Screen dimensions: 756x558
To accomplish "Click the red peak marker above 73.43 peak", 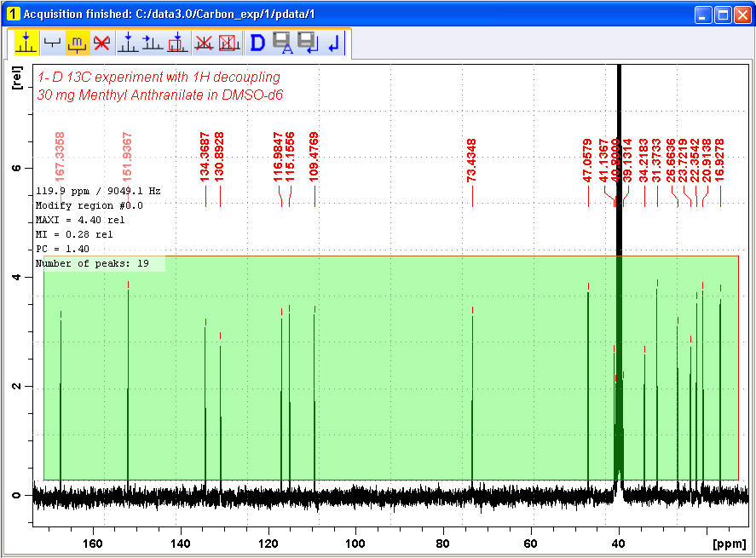I will [x=472, y=310].
